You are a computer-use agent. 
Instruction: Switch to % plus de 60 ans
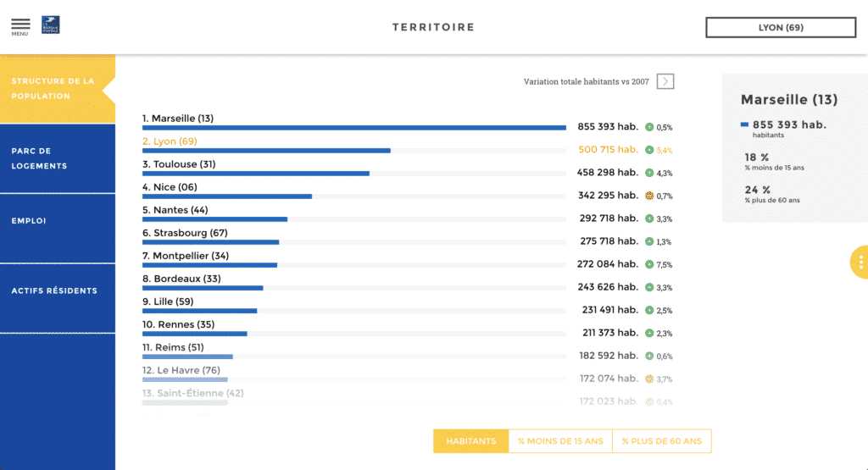point(662,441)
